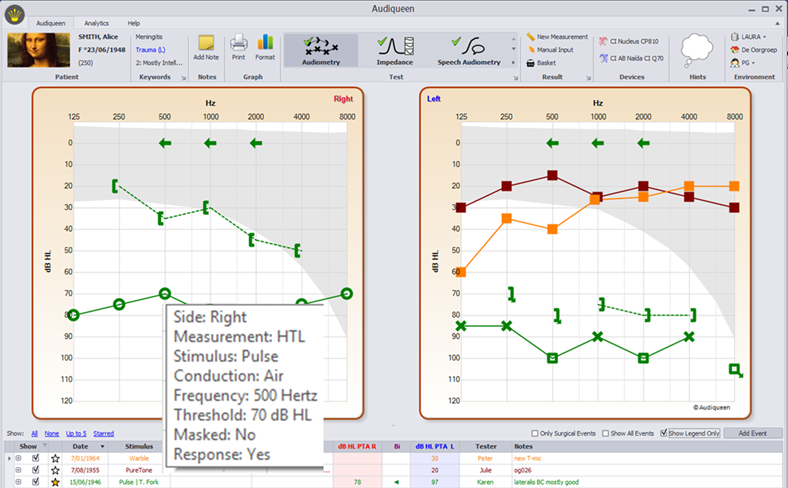Click the Meningitis keyword

(x=149, y=37)
